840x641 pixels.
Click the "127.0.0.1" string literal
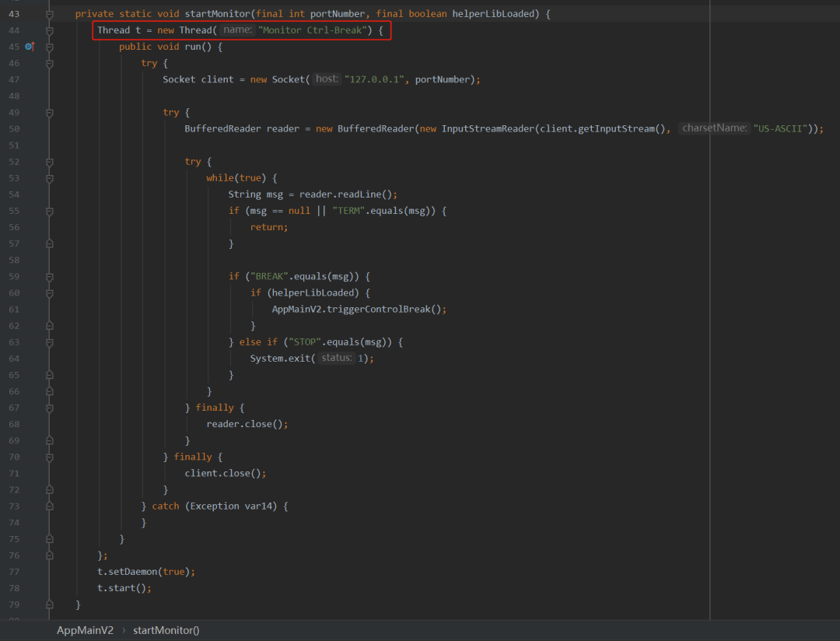click(x=374, y=79)
